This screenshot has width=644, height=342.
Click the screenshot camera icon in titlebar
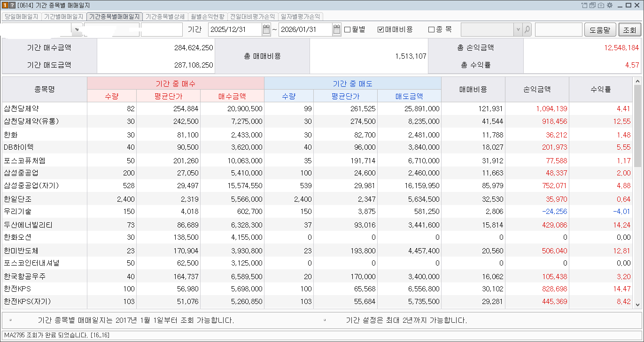[601, 4]
